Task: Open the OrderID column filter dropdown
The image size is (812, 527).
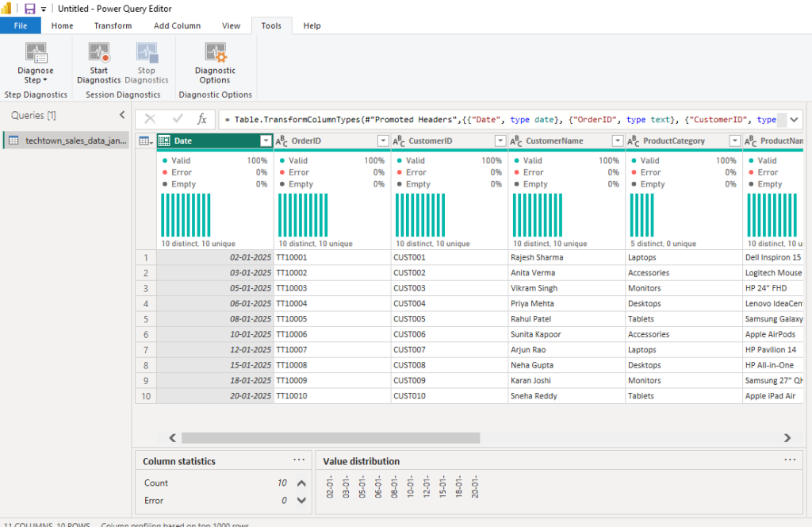Action: coord(383,140)
